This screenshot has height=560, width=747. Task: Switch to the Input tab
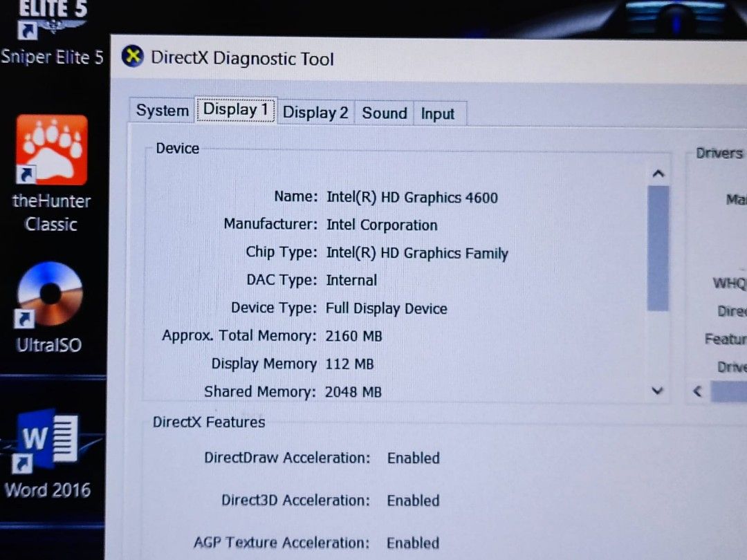[x=438, y=114]
